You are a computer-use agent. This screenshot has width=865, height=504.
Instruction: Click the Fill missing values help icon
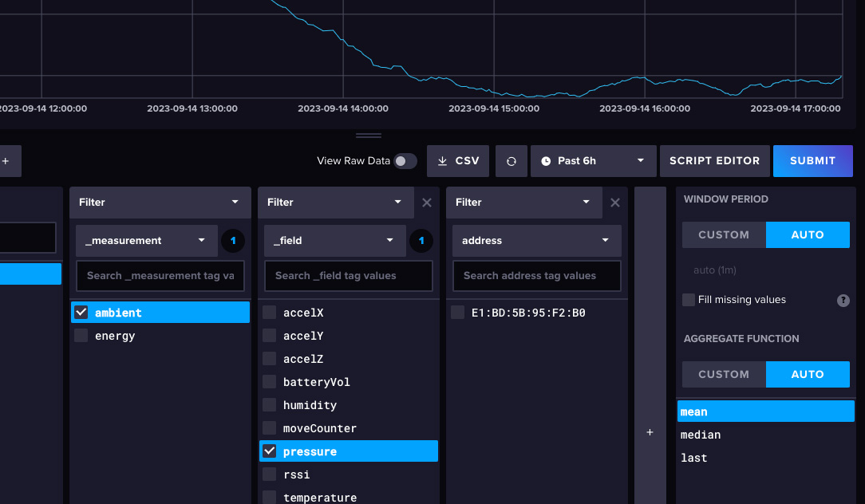843,301
